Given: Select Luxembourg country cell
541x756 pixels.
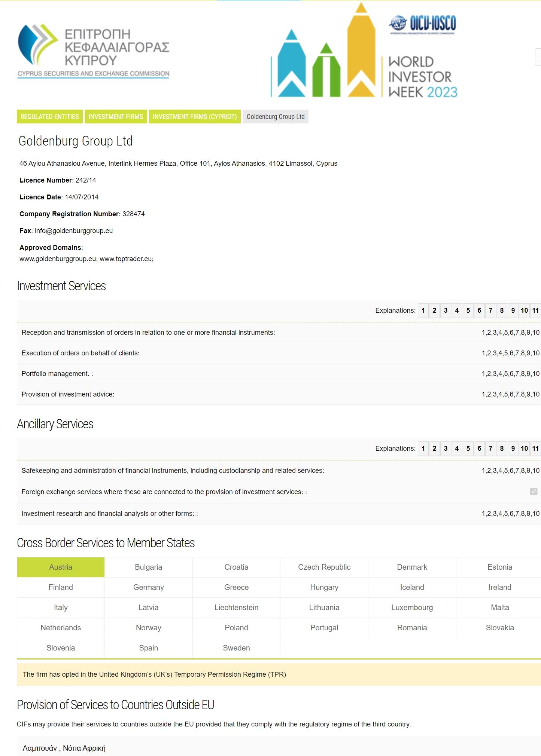Looking at the screenshot, I should pos(412,607).
